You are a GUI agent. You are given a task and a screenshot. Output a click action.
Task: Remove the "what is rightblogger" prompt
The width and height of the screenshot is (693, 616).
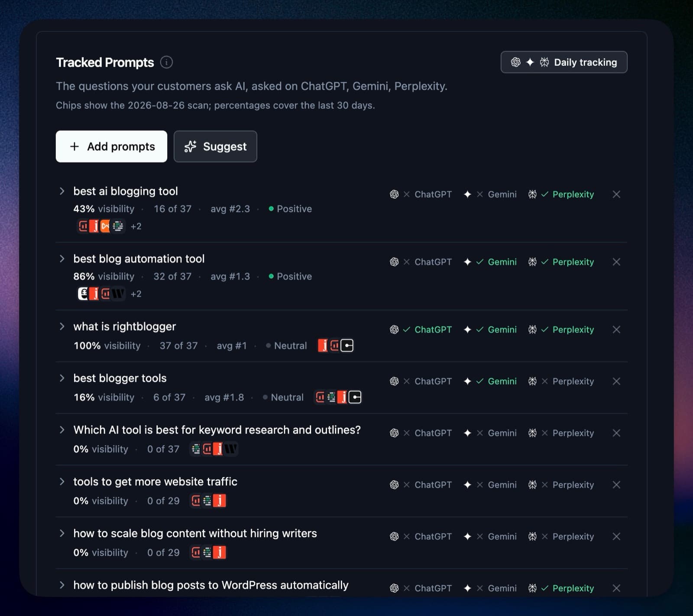pos(616,329)
